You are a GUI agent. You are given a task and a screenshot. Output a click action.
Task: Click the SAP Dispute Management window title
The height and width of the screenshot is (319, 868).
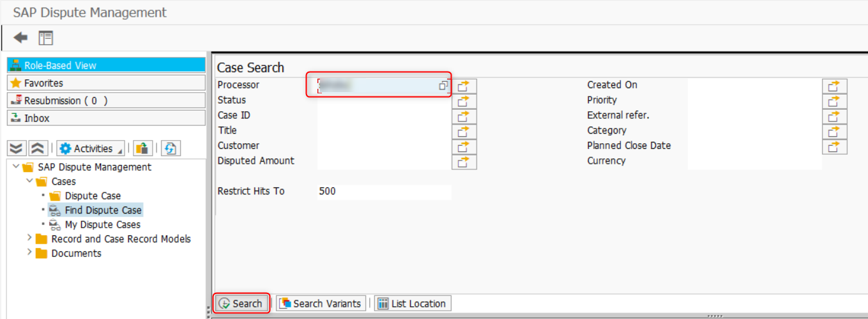coord(90,12)
